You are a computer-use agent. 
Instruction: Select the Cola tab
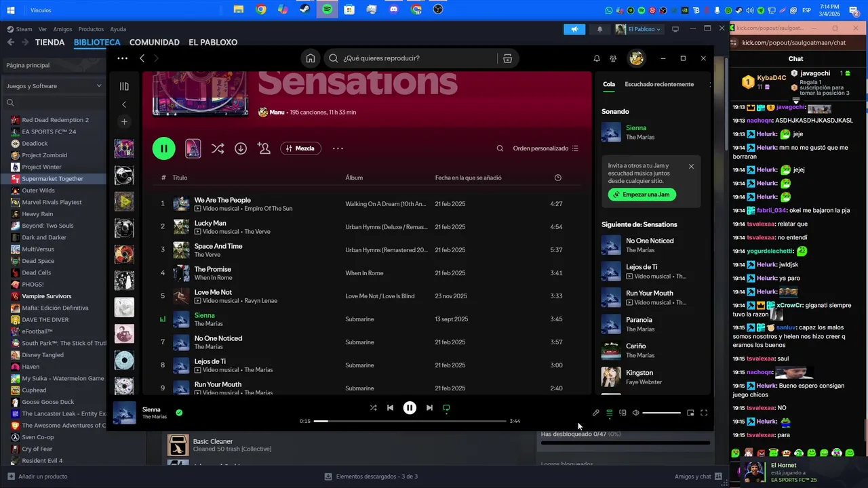tap(609, 84)
